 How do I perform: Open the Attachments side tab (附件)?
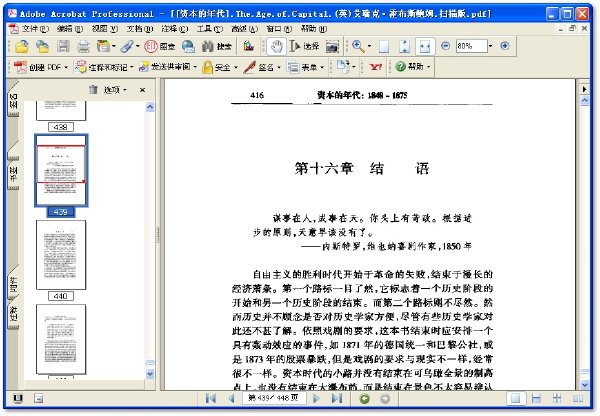(13, 284)
